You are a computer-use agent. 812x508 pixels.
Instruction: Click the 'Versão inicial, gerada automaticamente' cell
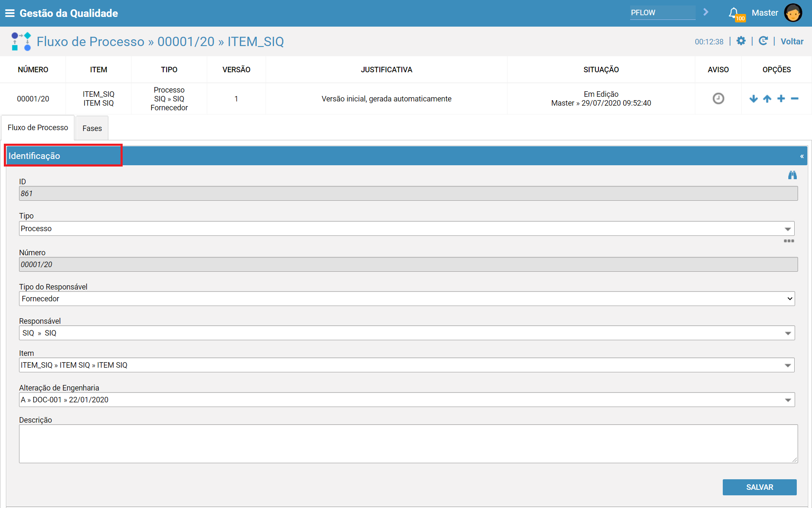click(387, 99)
